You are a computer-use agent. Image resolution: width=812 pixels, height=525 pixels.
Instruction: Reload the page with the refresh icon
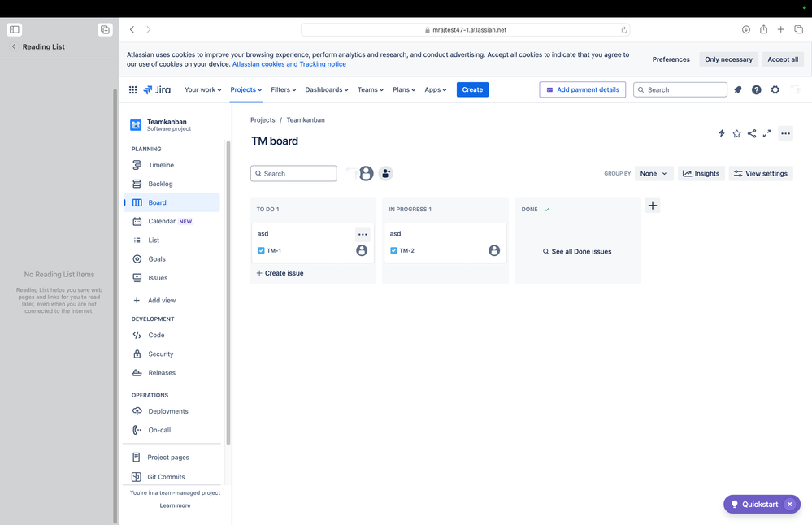pos(624,30)
